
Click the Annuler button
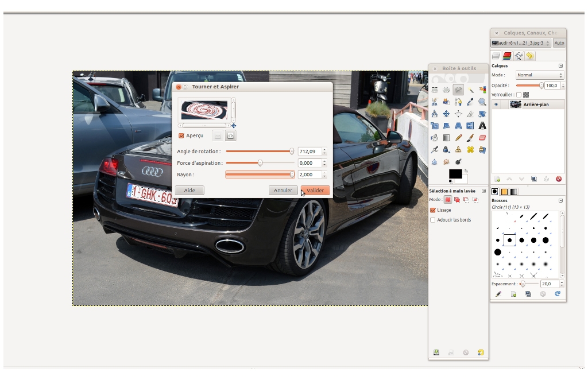(283, 191)
